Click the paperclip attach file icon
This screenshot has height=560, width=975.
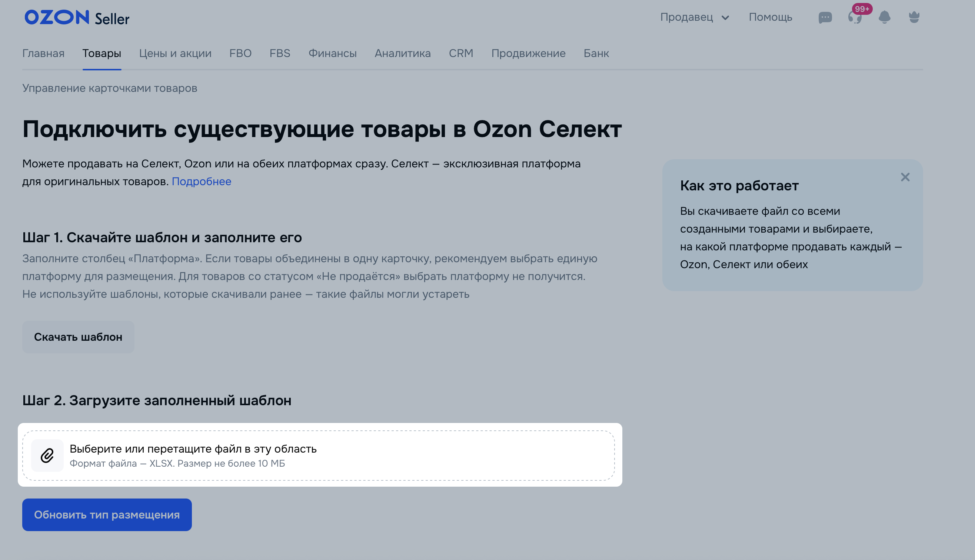point(47,456)
